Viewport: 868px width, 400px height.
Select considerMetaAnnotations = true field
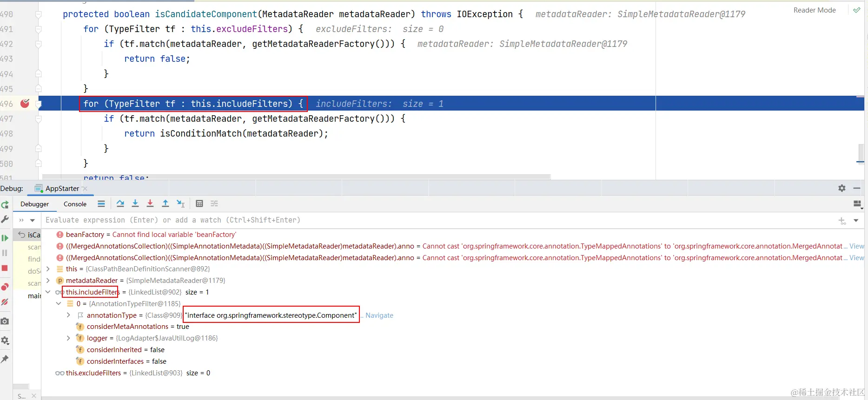(x=138, y=327)
